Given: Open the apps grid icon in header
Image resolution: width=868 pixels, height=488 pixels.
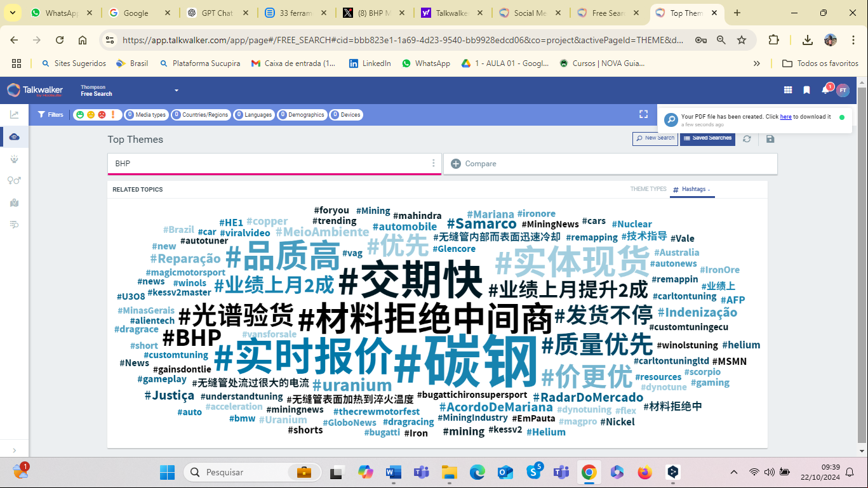Looking at the screenshot, I should (x=788, y=90).
